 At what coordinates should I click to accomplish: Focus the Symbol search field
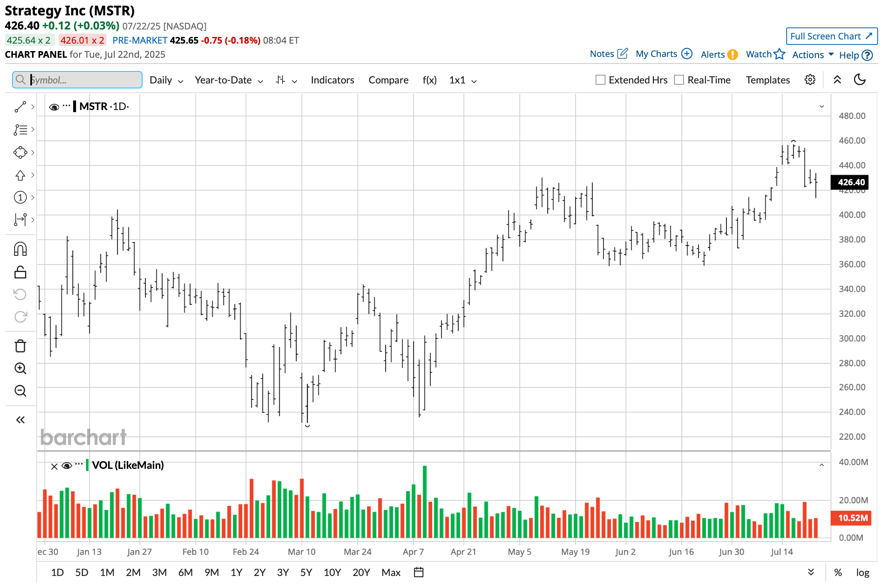tap(77, 80)
